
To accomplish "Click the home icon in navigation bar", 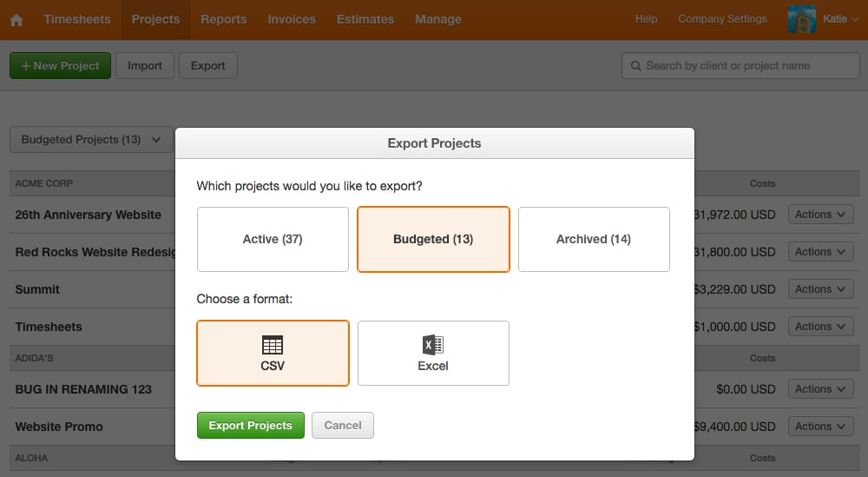I will tap(16, 19).
